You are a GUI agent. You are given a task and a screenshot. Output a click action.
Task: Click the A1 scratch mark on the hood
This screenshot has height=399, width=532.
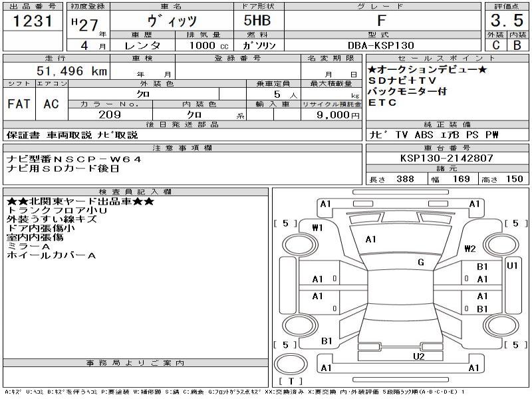click(370, 239)
